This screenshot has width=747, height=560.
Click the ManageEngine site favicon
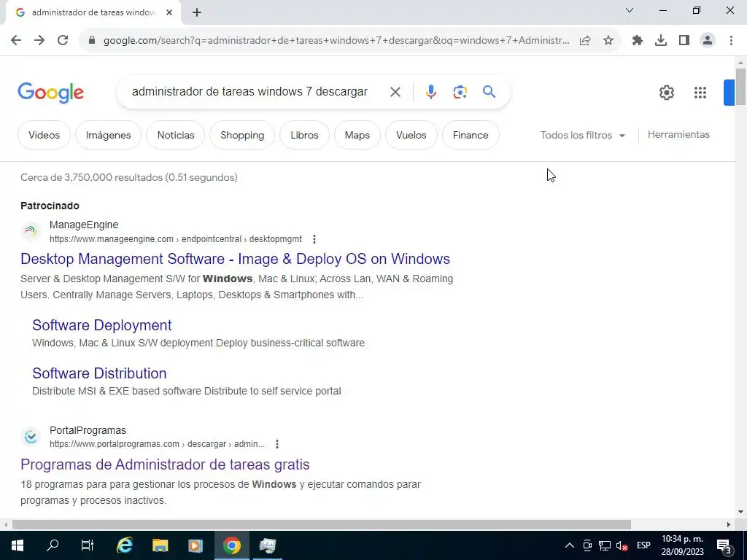click(31, 231)
